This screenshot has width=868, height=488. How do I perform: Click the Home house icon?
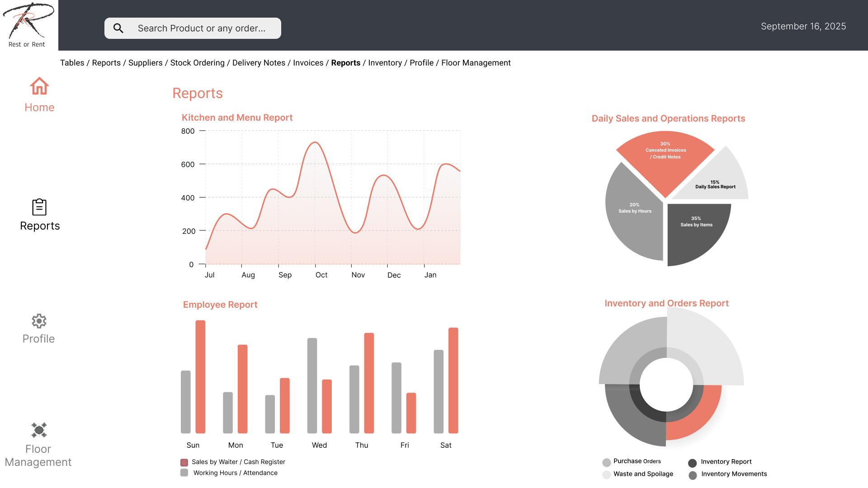39,86
